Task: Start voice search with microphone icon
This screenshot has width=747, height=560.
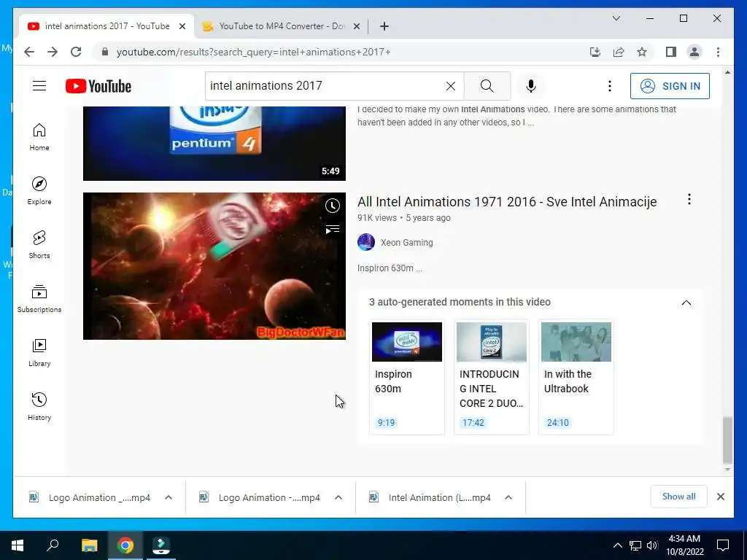Action: coord(531,86)
